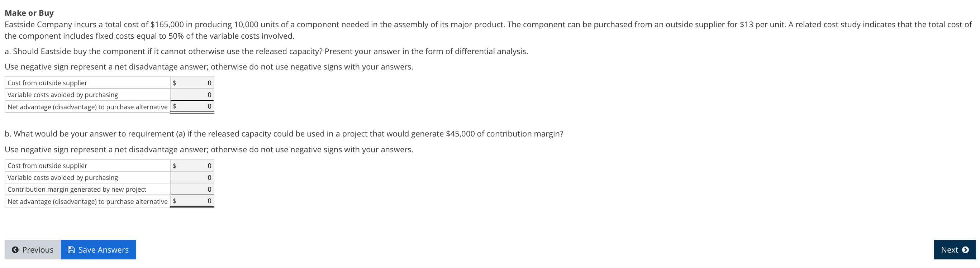The height and width of the screenshot is (268, 980).
Task: Click the dollar sign in part b net advantage row
Action: coord(174,201)
